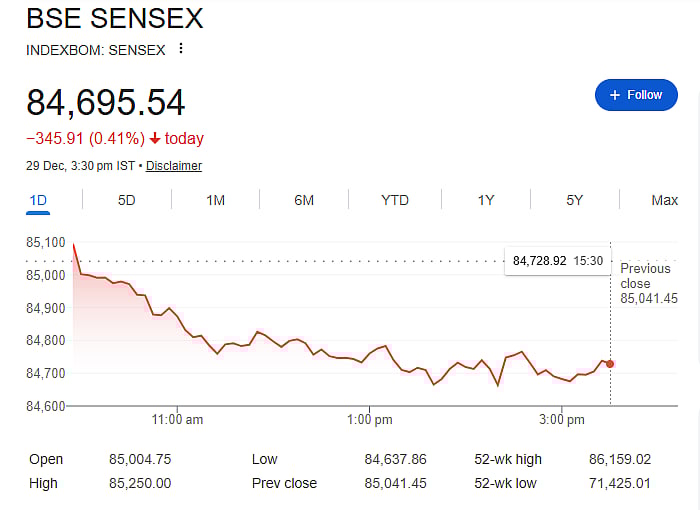Click the 84,695.54 index value
Viewport: 700px width, 510px height.
[106, 103]
